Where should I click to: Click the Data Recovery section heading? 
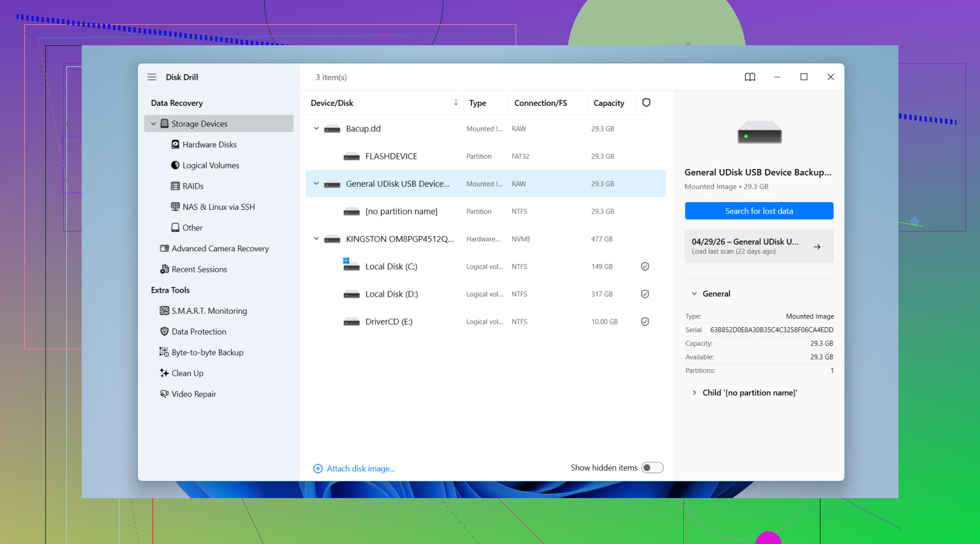click(177, 103)
